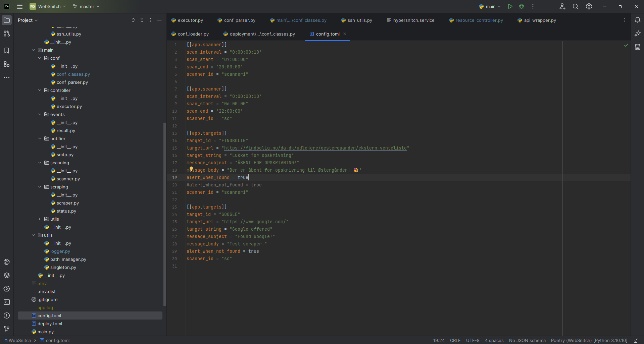Open the AI Assistant tool window
The height and width of the screenshot is (344, 644).
638,34
